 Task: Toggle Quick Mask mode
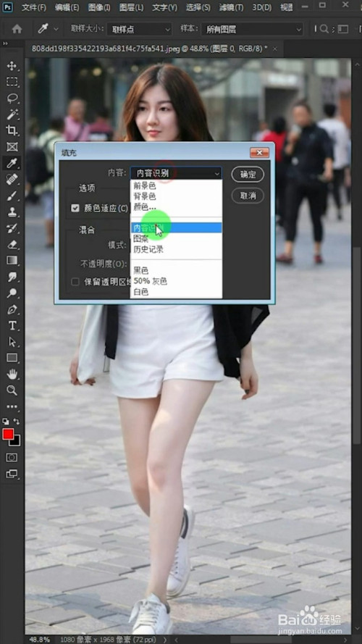[x=12, y=458]
